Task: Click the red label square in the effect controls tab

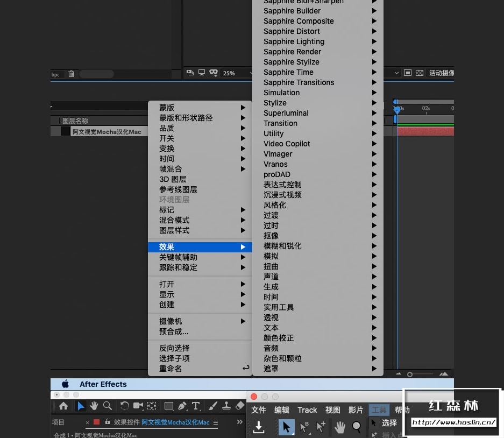Action: coord(96,422)
